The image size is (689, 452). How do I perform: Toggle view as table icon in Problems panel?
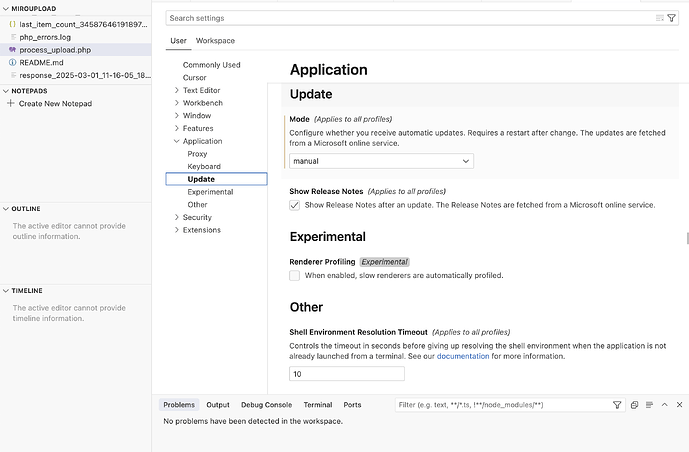[x=648, y=405]
